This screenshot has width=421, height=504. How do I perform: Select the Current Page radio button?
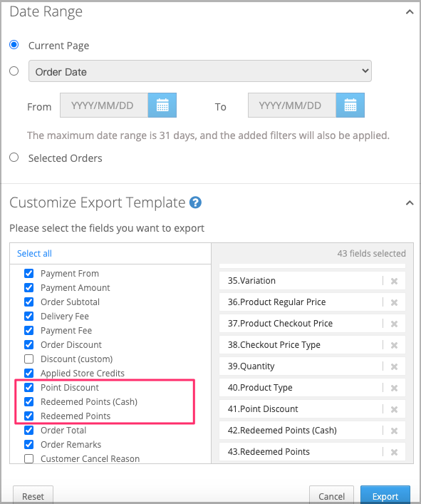coord(14,45)
